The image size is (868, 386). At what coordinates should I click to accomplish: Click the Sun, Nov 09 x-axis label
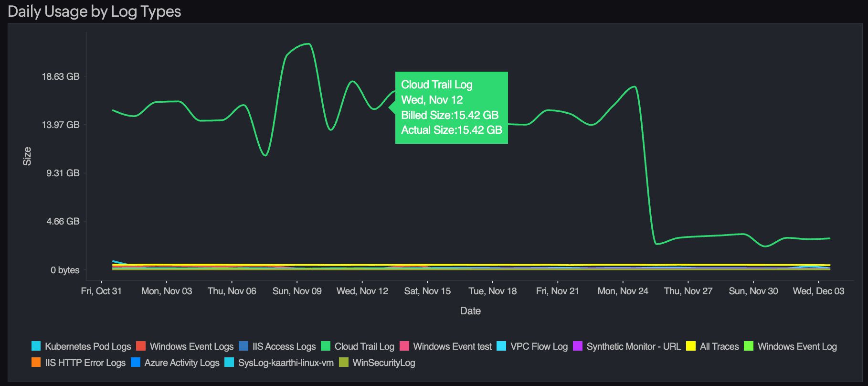click(x=297, y=291)
